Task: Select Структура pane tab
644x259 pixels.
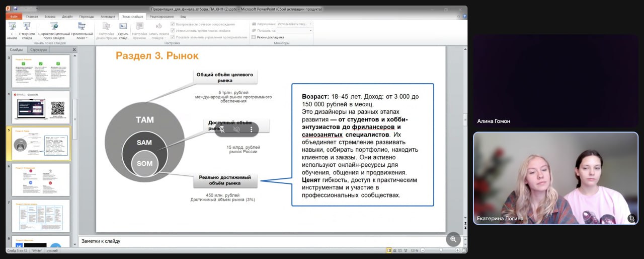Action: [38, 50]
